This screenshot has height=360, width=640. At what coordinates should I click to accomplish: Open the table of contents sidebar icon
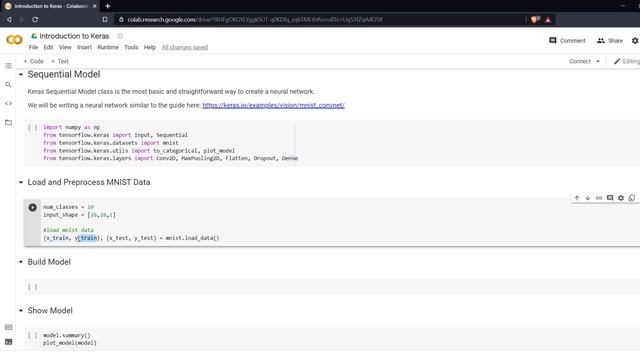pos(8,66)
